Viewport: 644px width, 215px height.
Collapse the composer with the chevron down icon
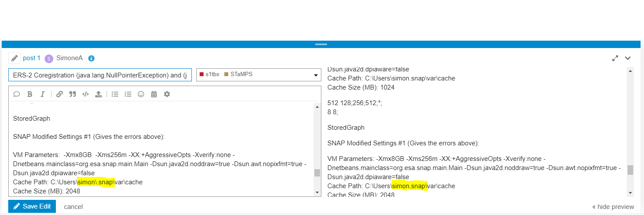click(x=628, y=58)
